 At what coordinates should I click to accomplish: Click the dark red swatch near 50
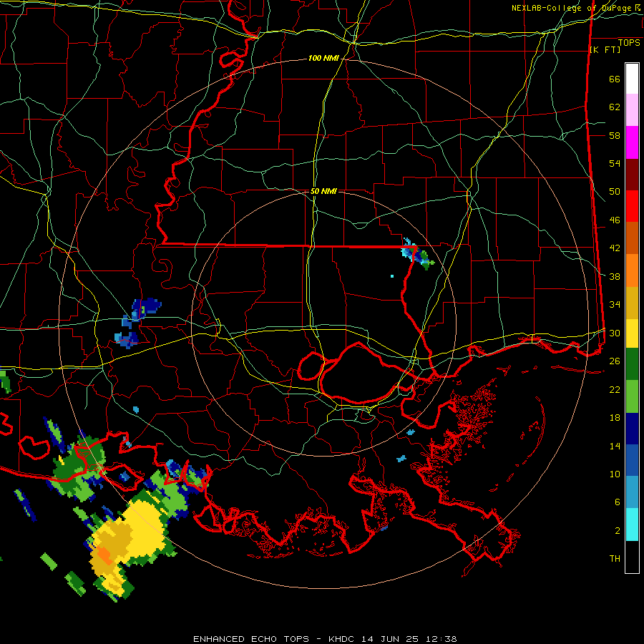(x=632, y=175)
